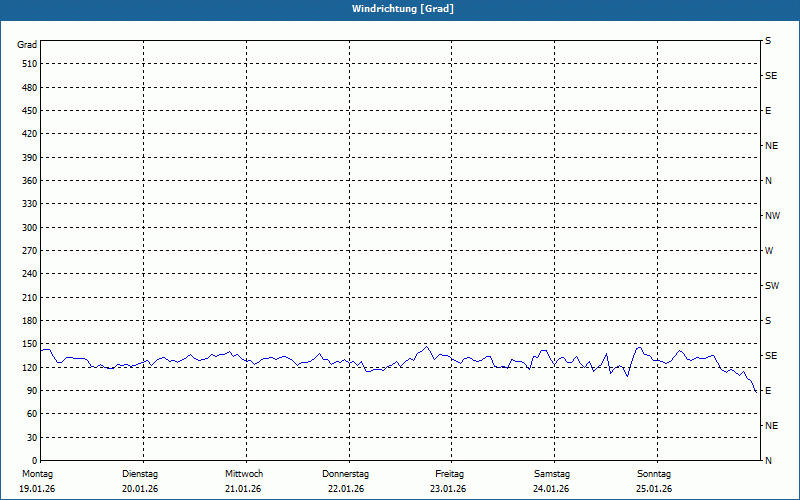Image resolution: width=800 pixels, height=500 pixels.
Task: Click the 'Grad' unit label on left axis
Action: [28, 45]
